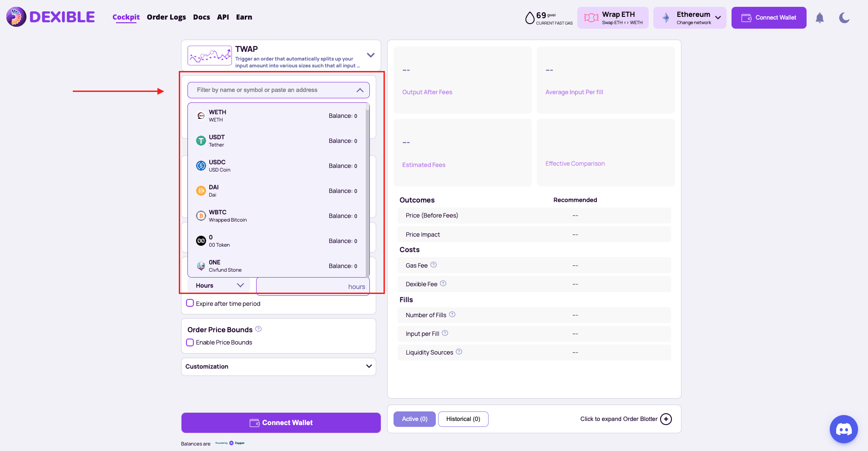Click the USDC coin icon
Screen dimensions: 868x451
coord(201,166)
